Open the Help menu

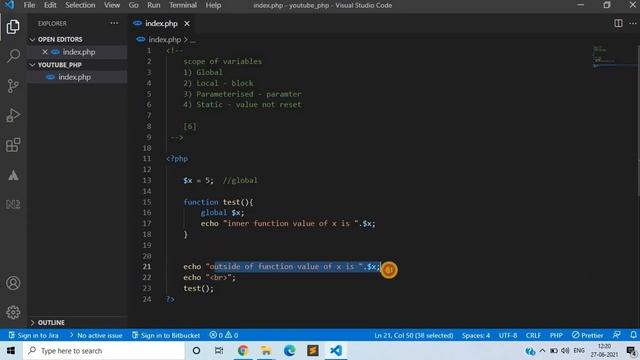click(213, 5)
